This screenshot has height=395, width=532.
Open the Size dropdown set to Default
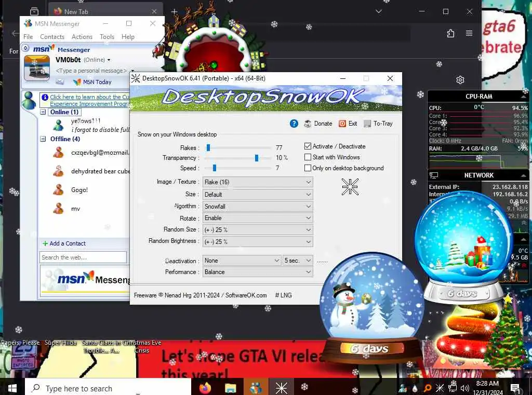(x=258, y=194)
